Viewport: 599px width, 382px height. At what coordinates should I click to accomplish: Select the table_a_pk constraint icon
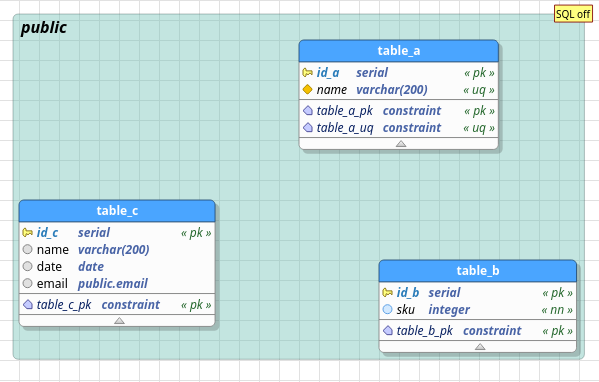[308, 110]
